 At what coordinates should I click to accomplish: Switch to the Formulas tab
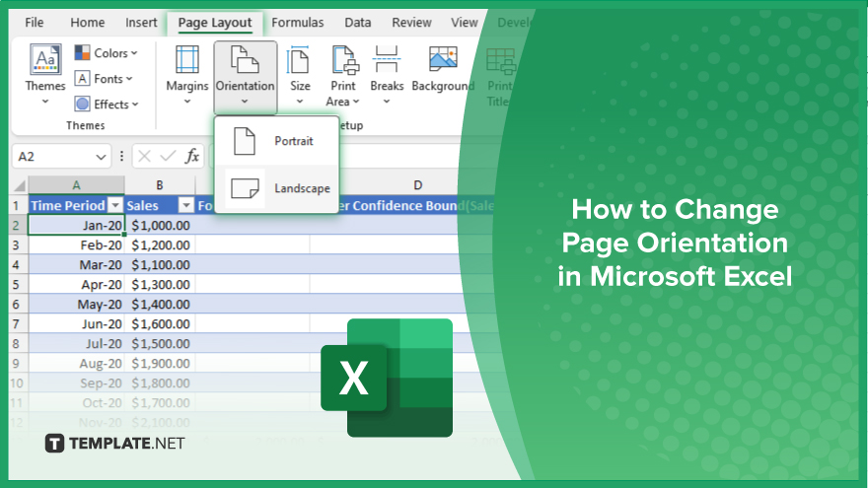tap(297, 23)
